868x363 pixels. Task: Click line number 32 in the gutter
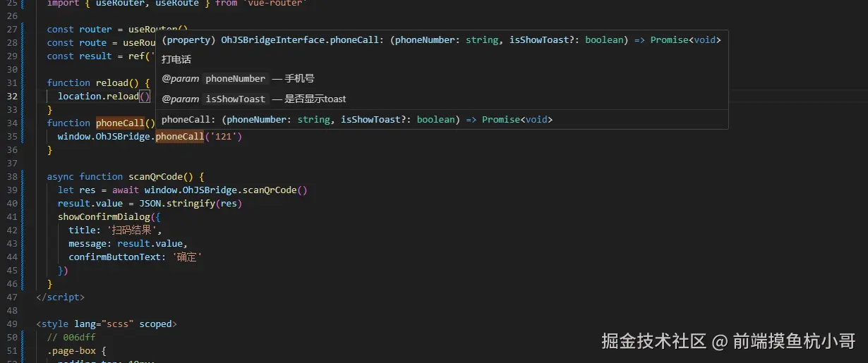[11, 96]
